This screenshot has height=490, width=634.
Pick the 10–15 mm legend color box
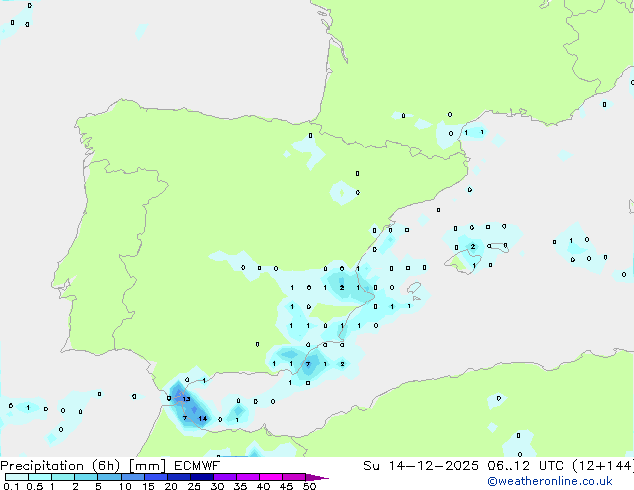tap(133, 477)
